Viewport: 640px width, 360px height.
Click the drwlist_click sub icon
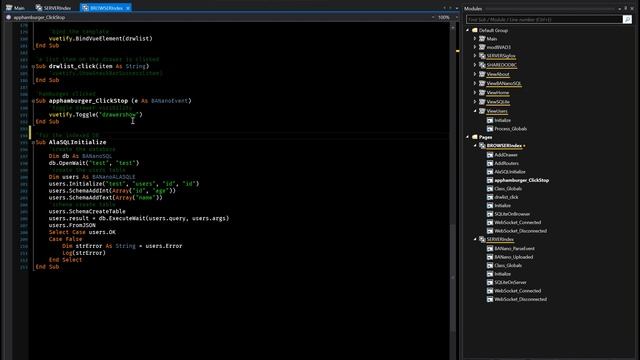click(x=490, y=197)
